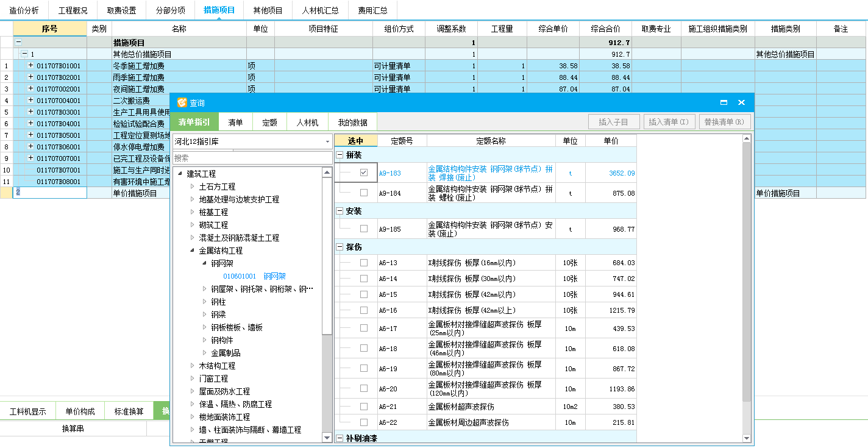Click the 插入清单(I) button
The width and height of the screenshot is (868, 448).
tap(669, 122)
